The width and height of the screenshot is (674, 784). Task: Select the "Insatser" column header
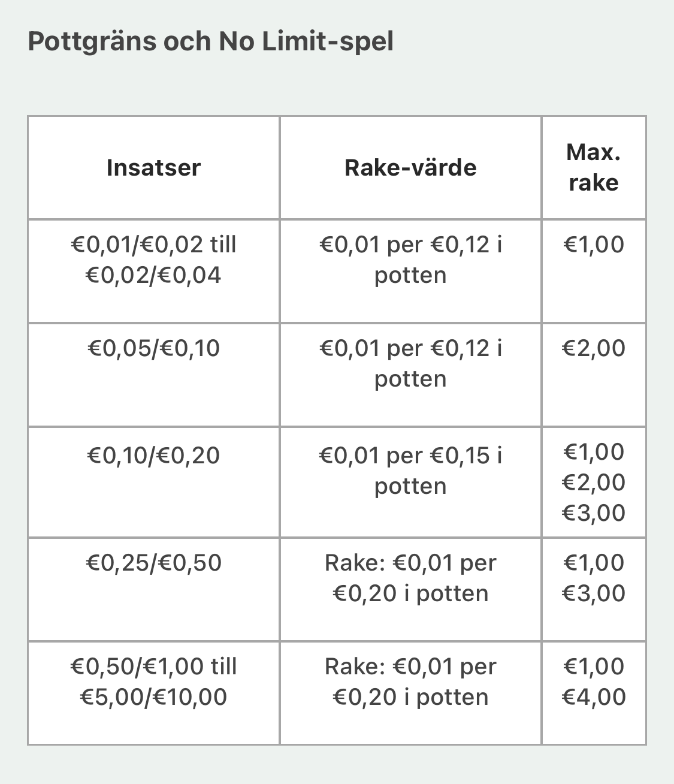(x=153, y=168)
